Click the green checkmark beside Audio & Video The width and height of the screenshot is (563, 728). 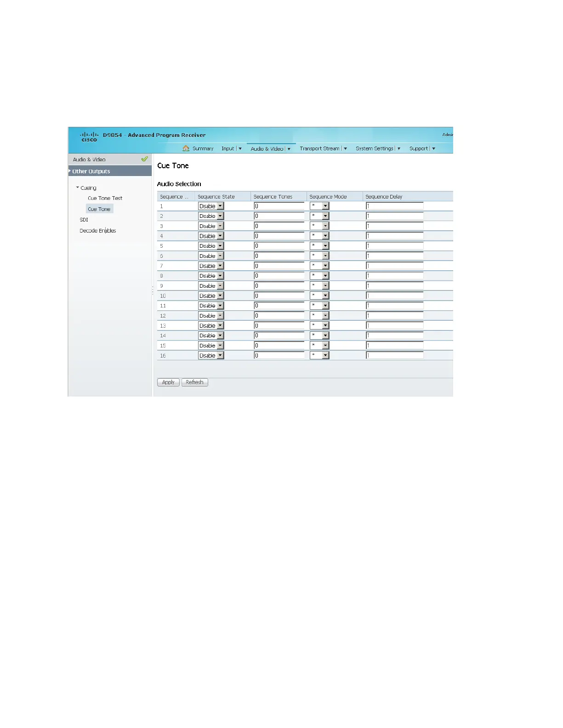coord(144,159)
